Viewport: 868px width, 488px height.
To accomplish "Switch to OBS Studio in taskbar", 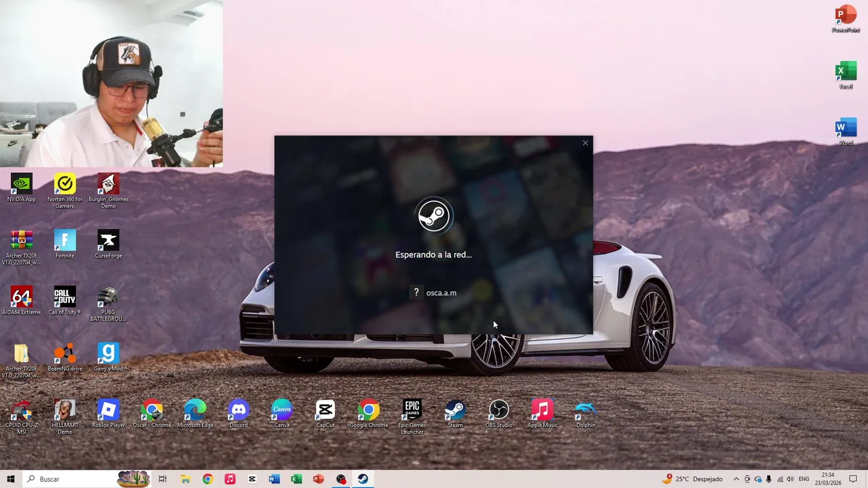I will click(341, 479).
